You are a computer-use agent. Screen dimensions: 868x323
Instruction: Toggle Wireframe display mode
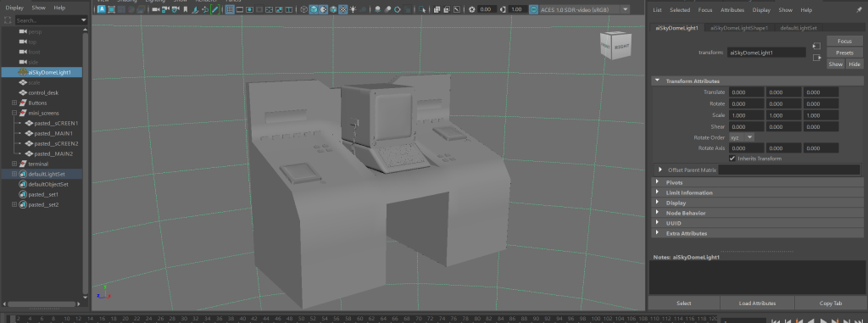(x=304, y=9)
